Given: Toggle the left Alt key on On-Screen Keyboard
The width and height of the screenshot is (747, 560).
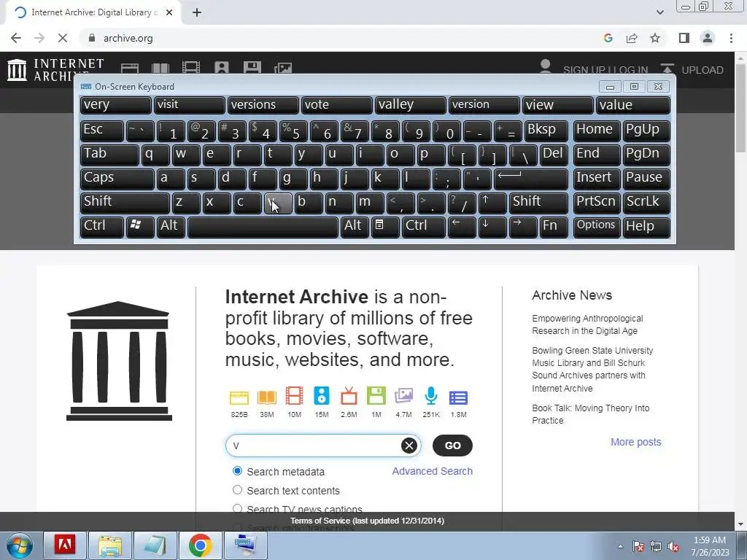Looking at the screenshot, I should point(170,227).
